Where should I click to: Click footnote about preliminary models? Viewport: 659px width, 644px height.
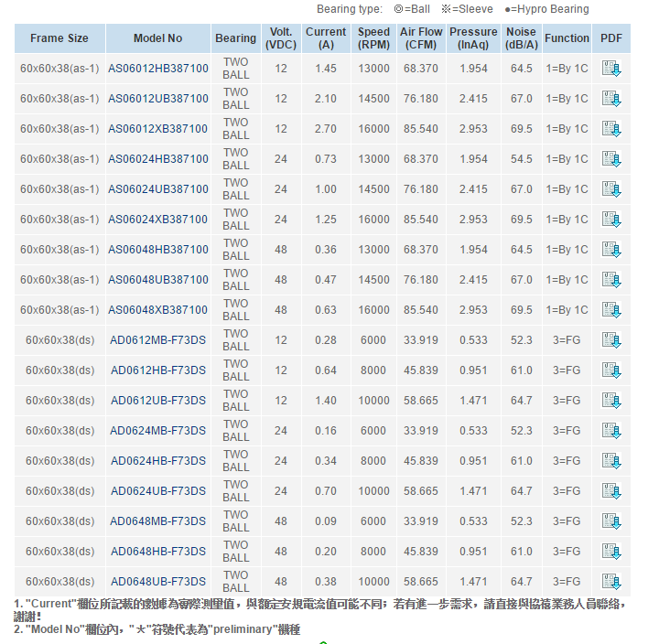point(157,629)
